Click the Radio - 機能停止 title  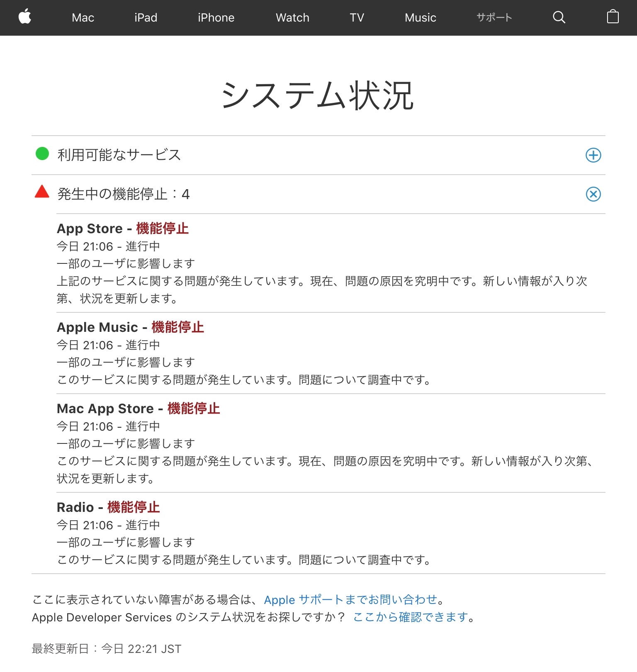108,507
